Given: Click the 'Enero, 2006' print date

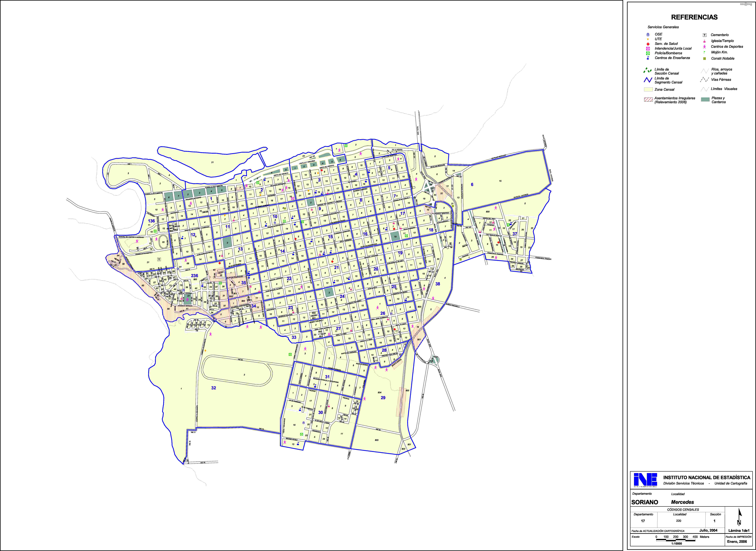Looking at the screenshot, I should pos(737,542).
